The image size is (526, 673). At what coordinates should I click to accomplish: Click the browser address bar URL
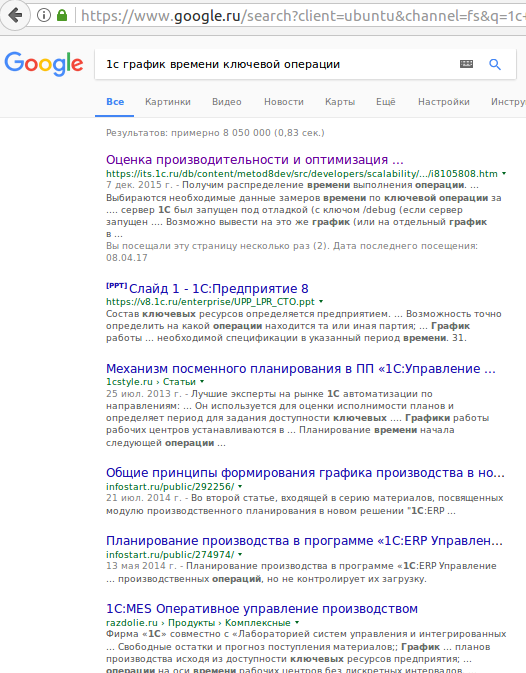point(303,16)
